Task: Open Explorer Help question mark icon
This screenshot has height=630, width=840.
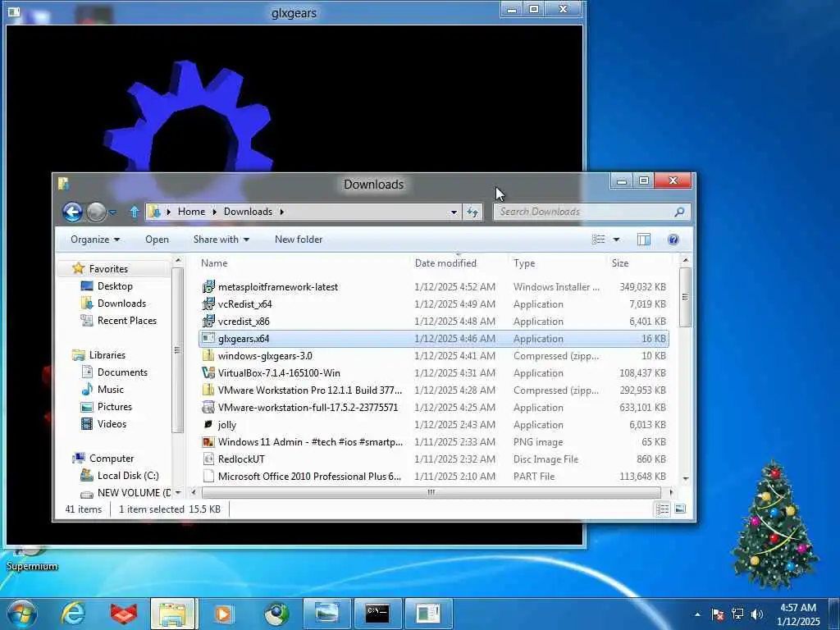Action: point(673,240)
